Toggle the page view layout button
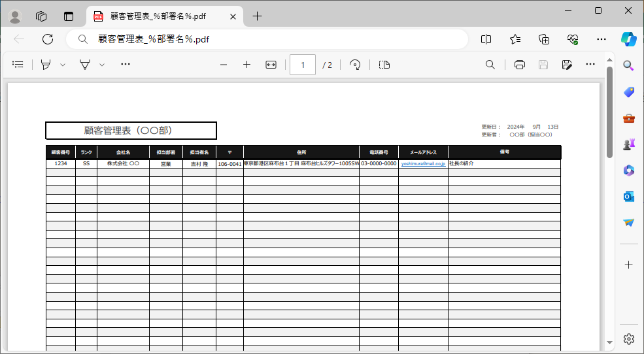The image size is (644, 354). [384, 65]
